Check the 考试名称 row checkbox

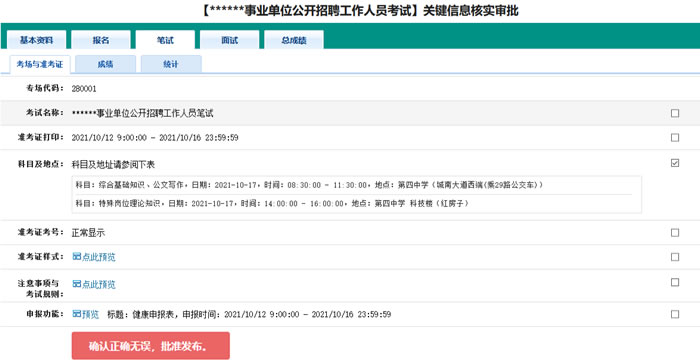[x=675, y=113]
